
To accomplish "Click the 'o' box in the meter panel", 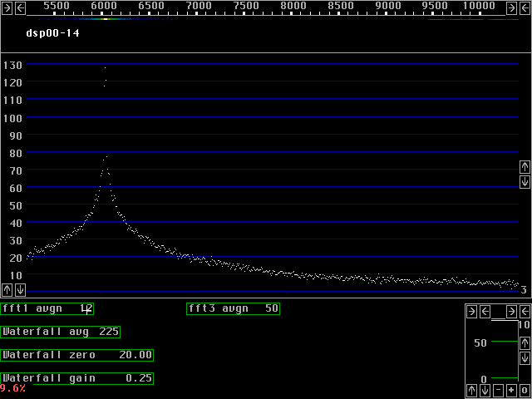I will 525,390.
